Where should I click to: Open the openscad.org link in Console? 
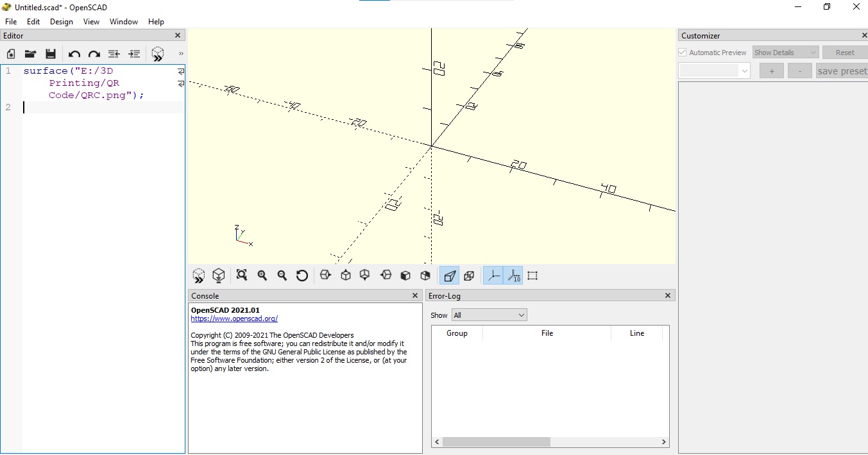pyautogui.click(x=234, y=318)
